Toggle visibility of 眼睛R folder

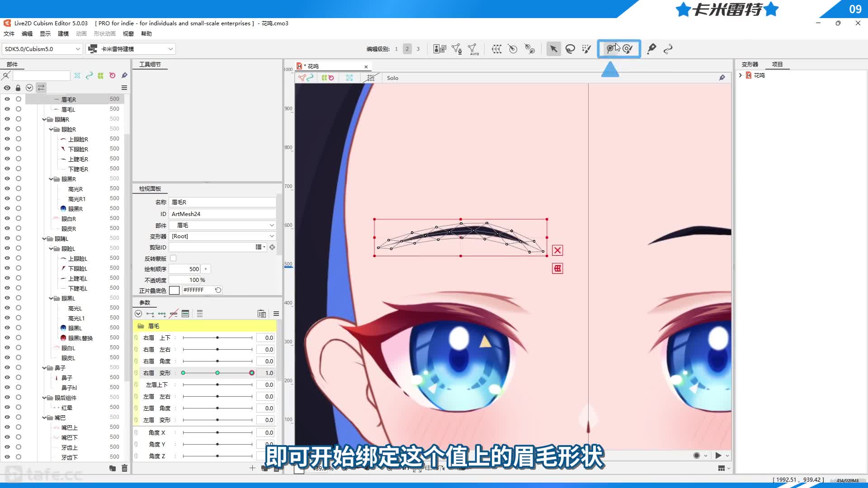point(7,119)
